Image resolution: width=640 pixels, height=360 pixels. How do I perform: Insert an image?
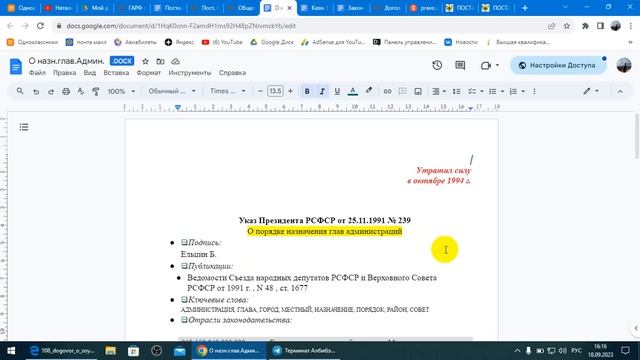(418, 91)
